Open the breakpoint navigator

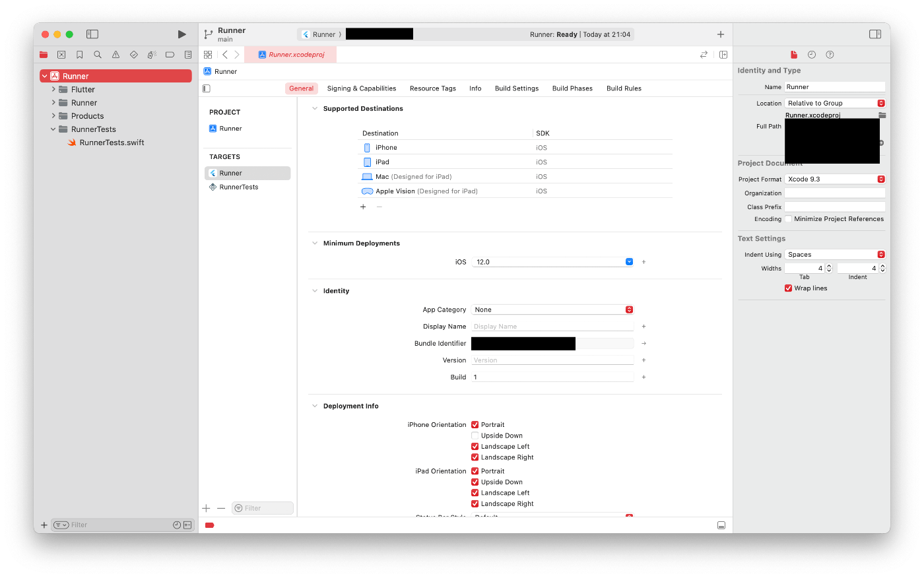[170, 55]
